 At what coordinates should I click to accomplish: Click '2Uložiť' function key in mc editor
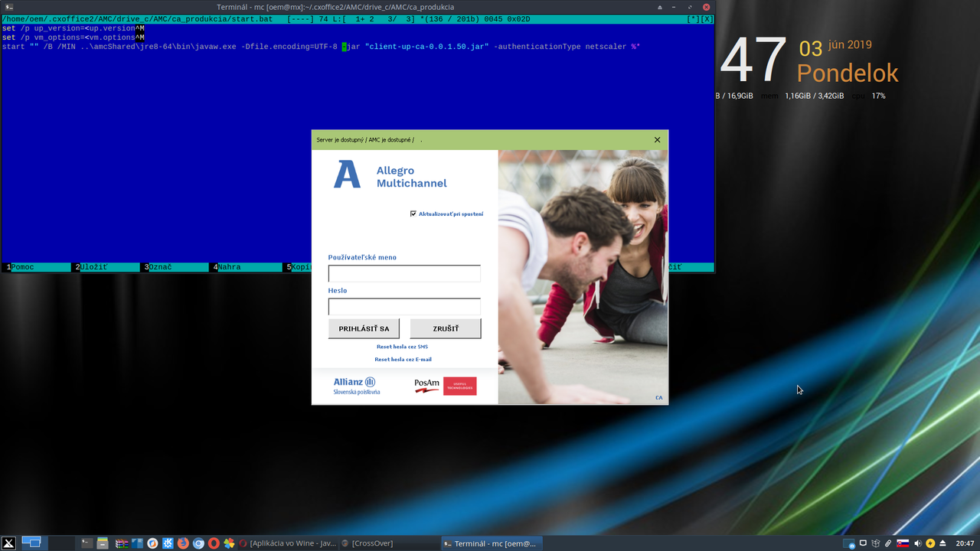107,267
